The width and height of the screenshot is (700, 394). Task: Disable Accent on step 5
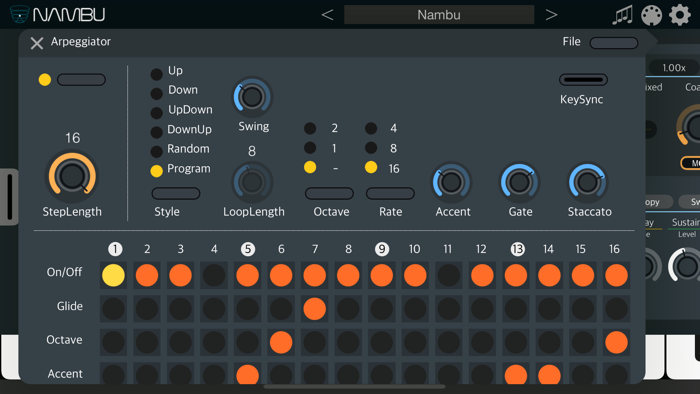[x=247, y=374]
